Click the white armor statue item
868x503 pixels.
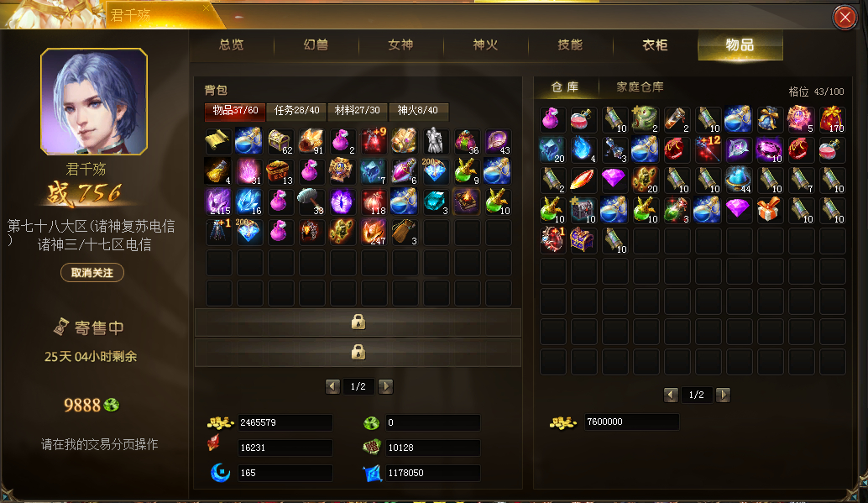436,141
